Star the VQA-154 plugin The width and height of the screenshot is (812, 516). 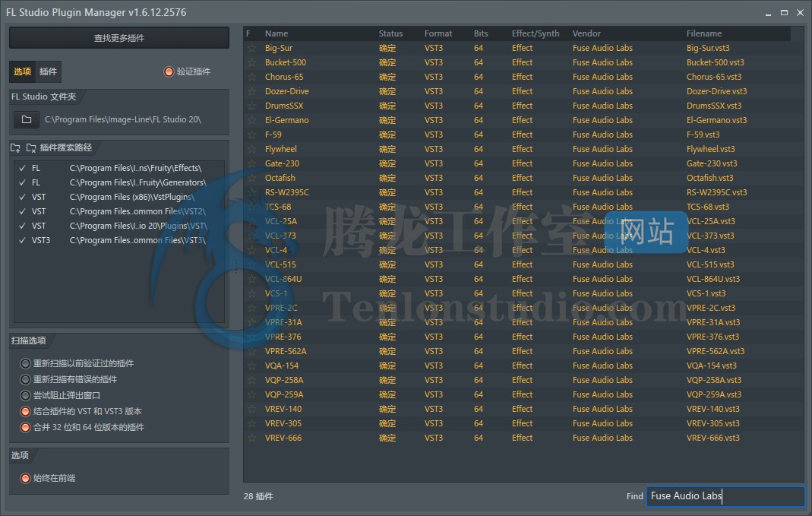251,366
